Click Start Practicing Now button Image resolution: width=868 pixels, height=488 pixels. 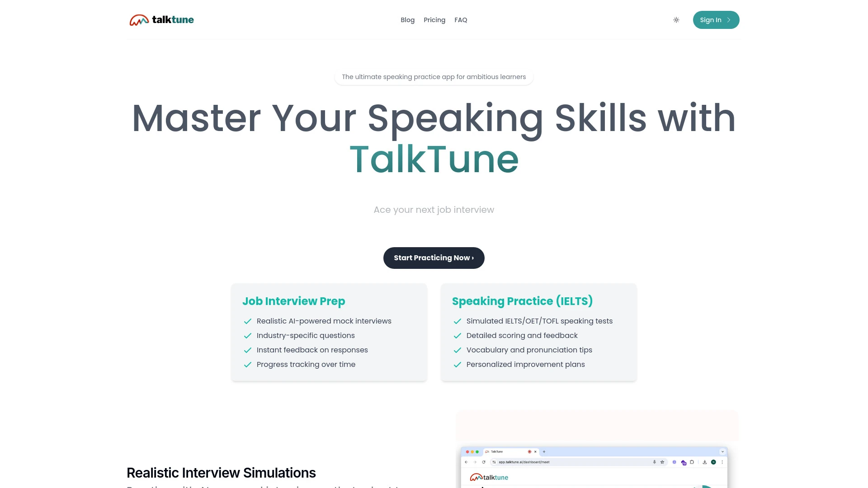tap(434, 258)
